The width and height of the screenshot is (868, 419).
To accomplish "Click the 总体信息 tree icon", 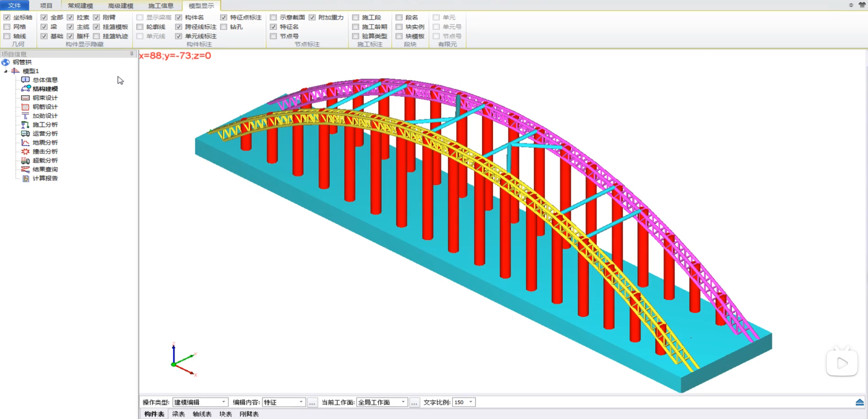I will [x=25, y=79].
